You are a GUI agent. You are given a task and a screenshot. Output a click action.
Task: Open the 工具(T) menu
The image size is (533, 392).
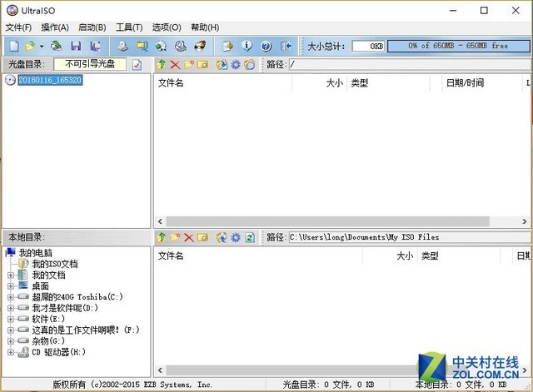click(x=129, y=27)
